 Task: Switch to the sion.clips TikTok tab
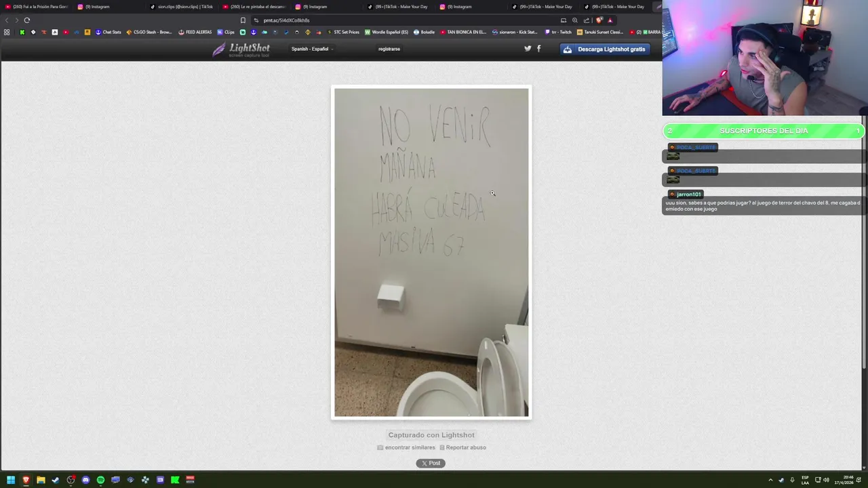point(181,7)
